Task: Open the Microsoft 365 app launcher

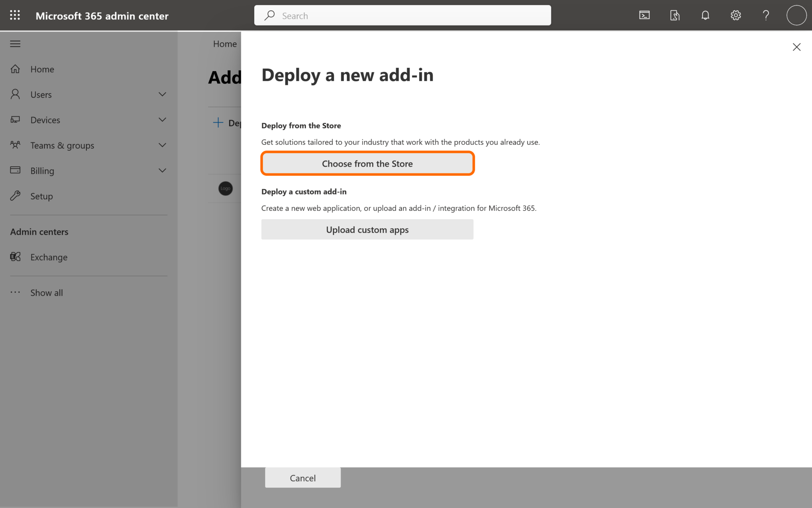Action: [x=15, y=15]
